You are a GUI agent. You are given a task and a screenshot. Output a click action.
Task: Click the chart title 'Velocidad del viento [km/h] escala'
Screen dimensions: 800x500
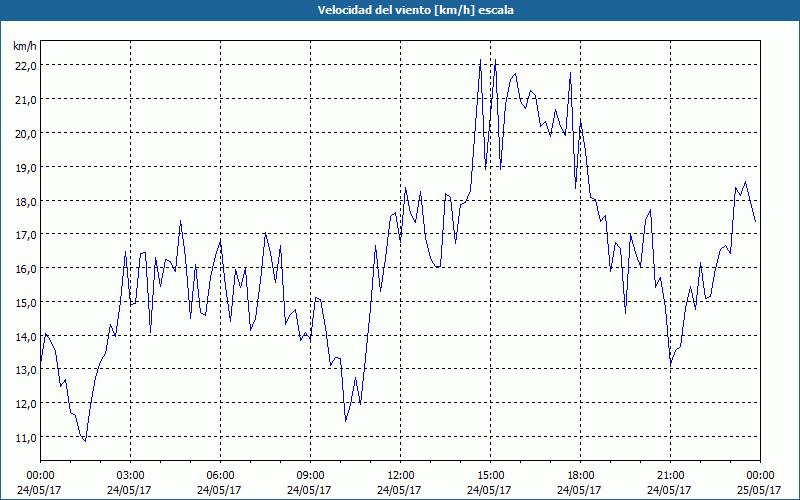click(415, 10)
